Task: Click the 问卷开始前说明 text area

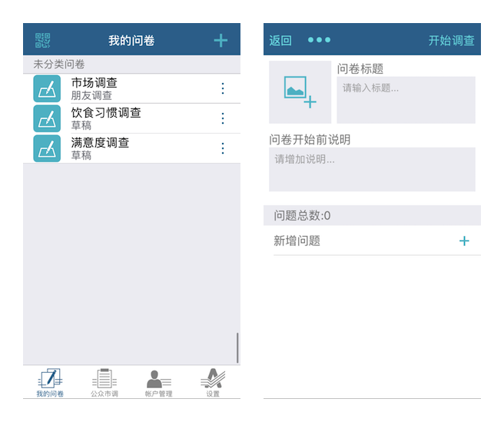Action: point(372,169)
